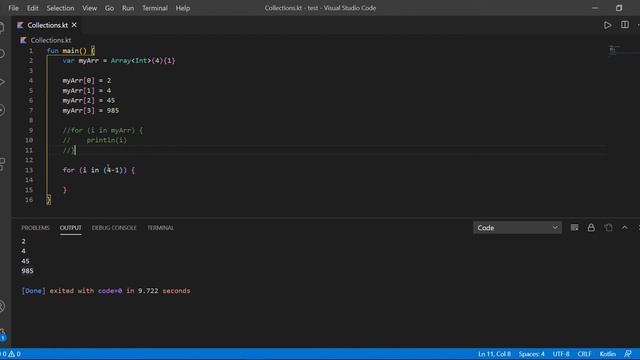640x360 pixels.
Task: Switch to the Problems tab
Action: point(36,228)
